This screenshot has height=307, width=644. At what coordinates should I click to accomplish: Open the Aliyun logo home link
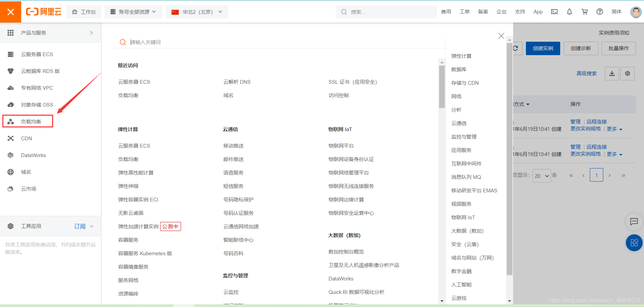pyautogui.click(x=43, y=12)
